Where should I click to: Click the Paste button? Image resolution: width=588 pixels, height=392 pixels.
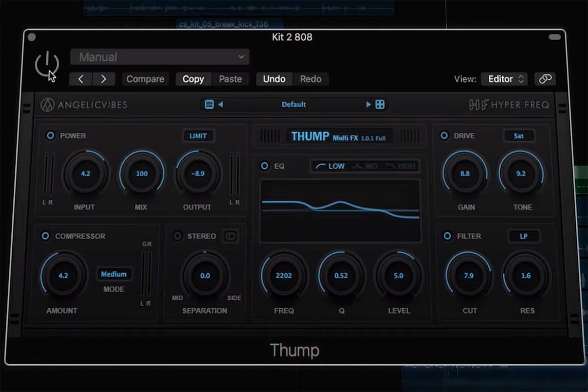pyautogui.click(x=230, y=79)
